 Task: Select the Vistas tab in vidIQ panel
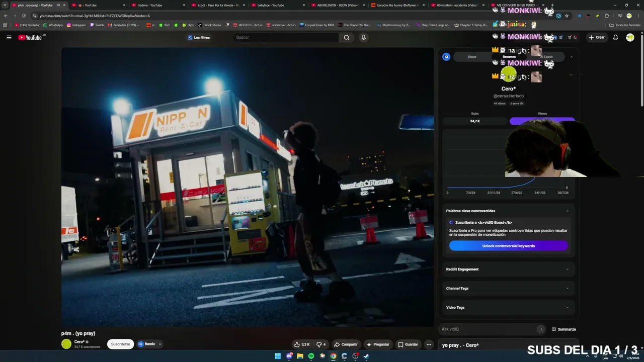click(x=472, y=57)
